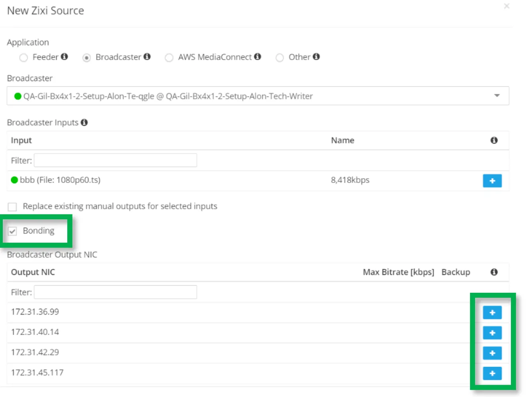Image resolution: width=532 pixels, height=397 pixels.
Task: Click the Output NIC filter field
Action: tap(115, 292)
